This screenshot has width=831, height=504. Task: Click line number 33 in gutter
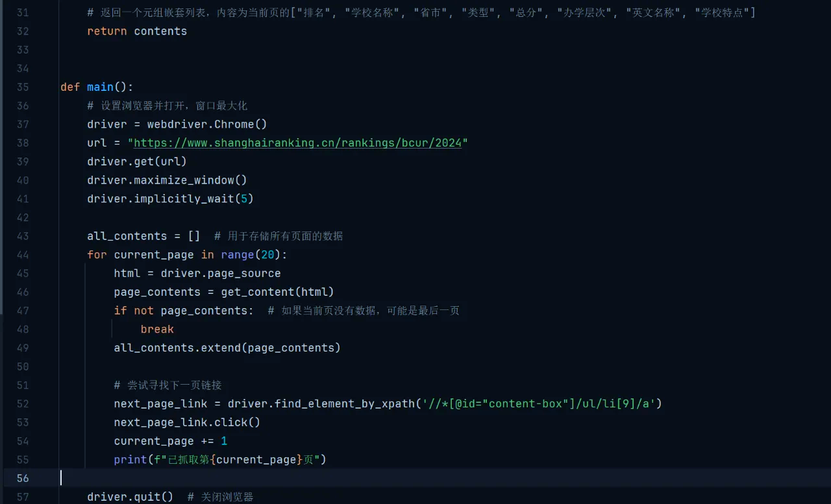tap(22, 50)
